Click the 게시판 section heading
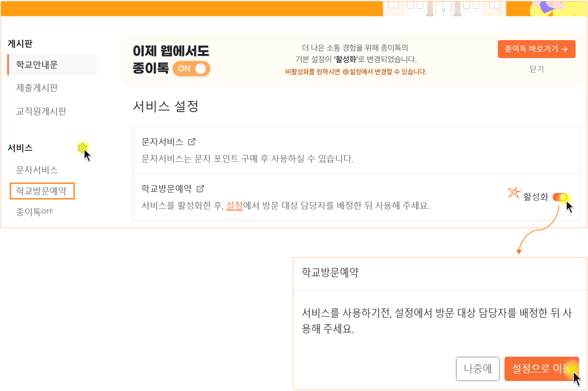This screenshot has height=391, width=588. click(x=20, y=44)
